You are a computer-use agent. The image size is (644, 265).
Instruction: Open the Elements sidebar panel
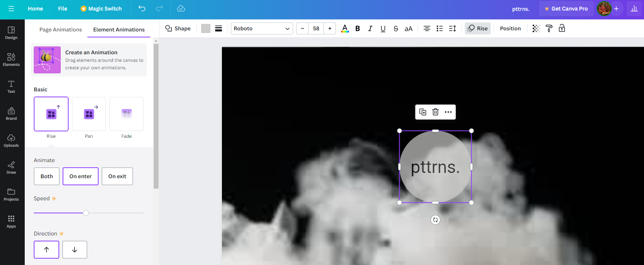coord(11,60)
